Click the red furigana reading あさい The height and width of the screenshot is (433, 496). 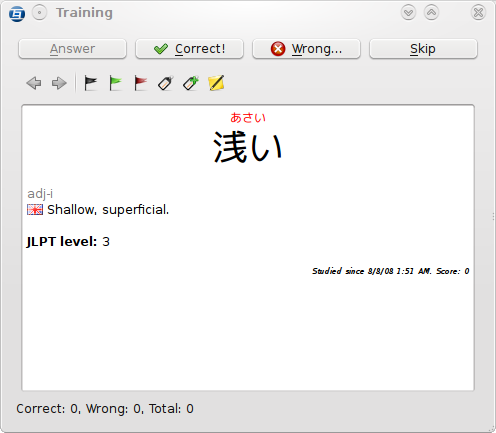click(248, 118)
